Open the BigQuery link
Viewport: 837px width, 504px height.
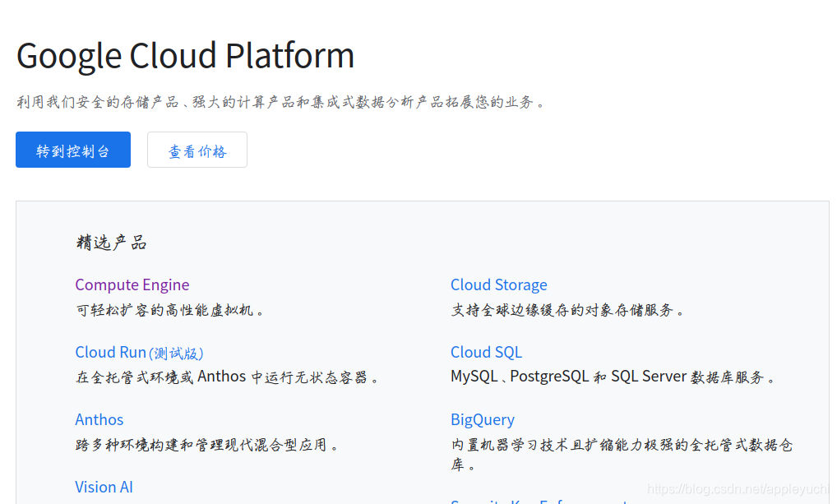pyautogui.click(x=483, y=420)
